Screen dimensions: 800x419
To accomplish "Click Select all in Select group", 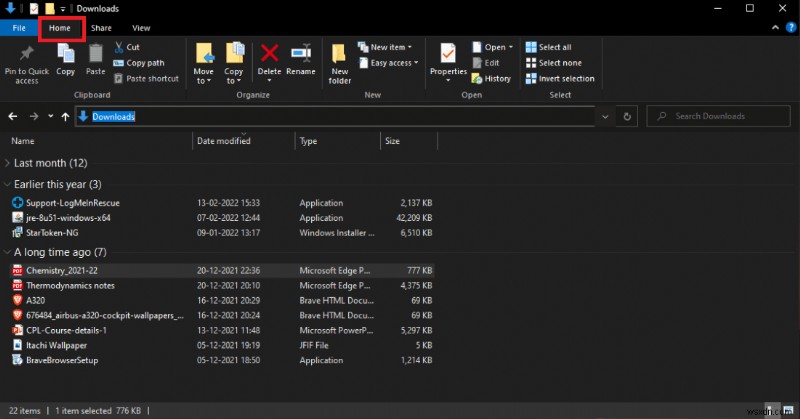I will (x=554, y=47).
